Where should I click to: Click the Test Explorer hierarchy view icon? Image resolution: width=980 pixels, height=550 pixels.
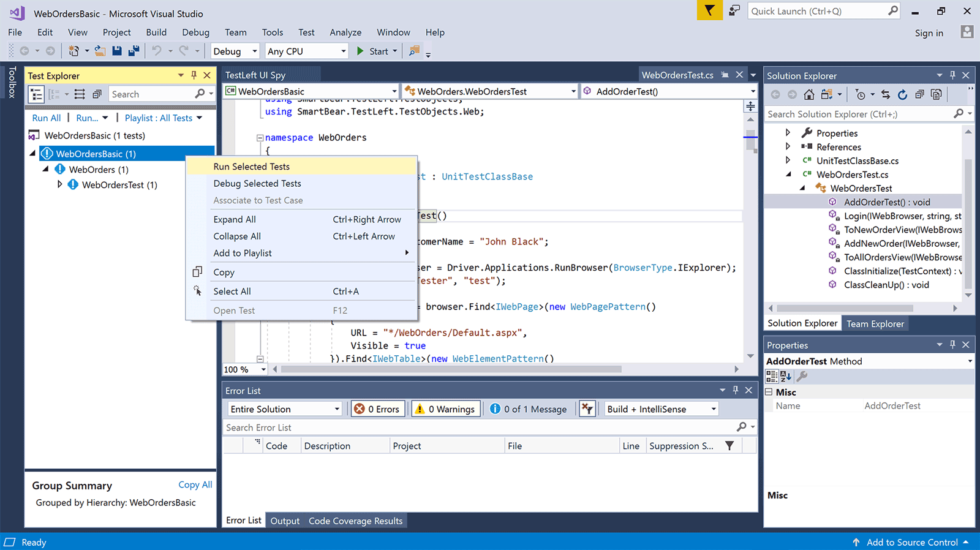tap(36, 94)
